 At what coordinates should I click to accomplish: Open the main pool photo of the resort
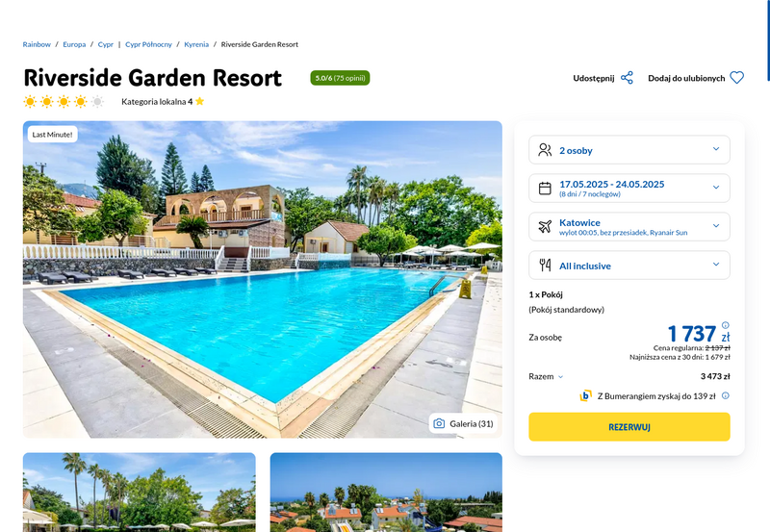click(x=262, y=279)
